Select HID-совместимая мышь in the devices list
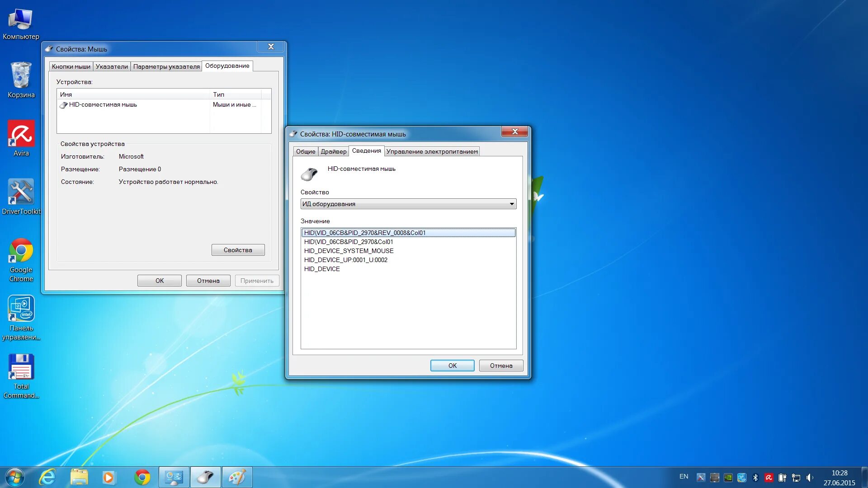Screen dimensions: 868x488 tap(103, 105)
